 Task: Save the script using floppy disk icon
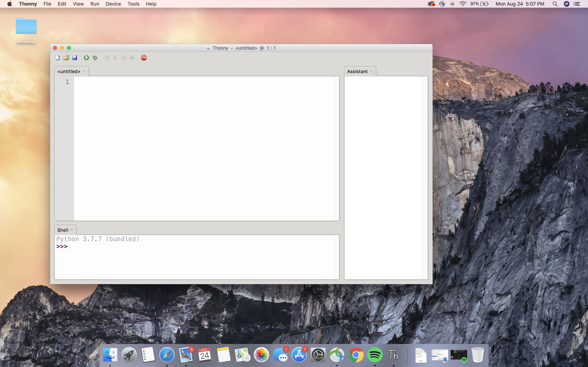tap(75, 58)
